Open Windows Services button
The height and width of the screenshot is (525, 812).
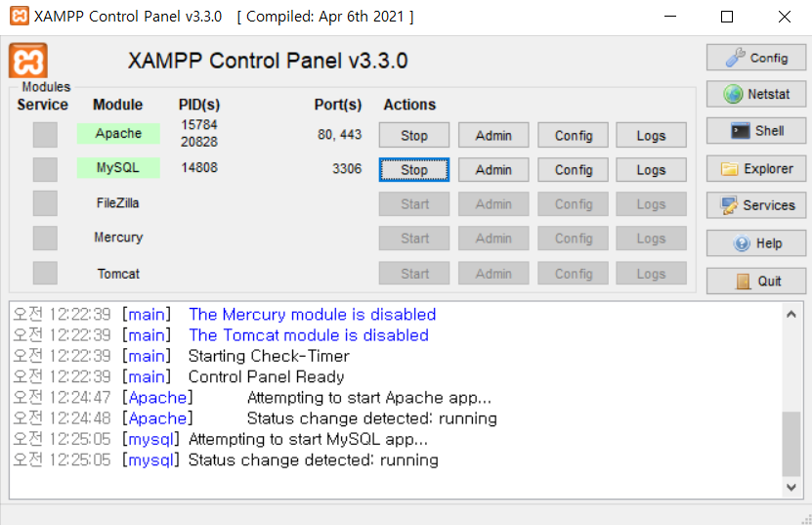pos(756,205)
